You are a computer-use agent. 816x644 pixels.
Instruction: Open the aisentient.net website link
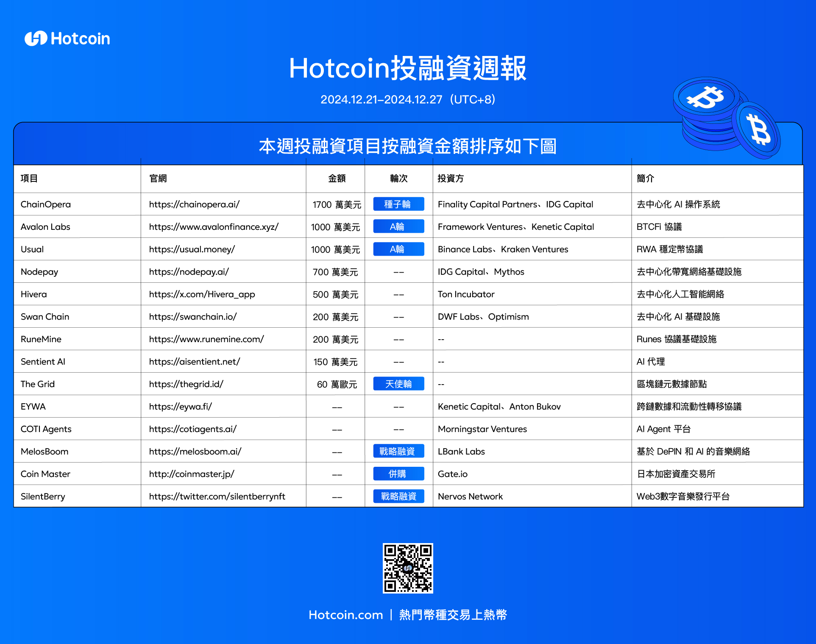point(195,362)
